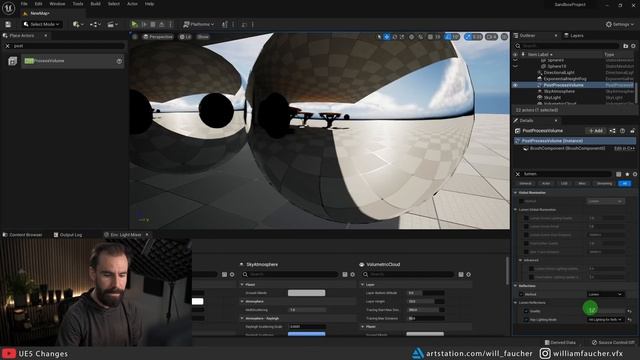Click the Place Actors search input
Image resolution: width=640 pixels, height=360 pixels.
tap(68, 46)
